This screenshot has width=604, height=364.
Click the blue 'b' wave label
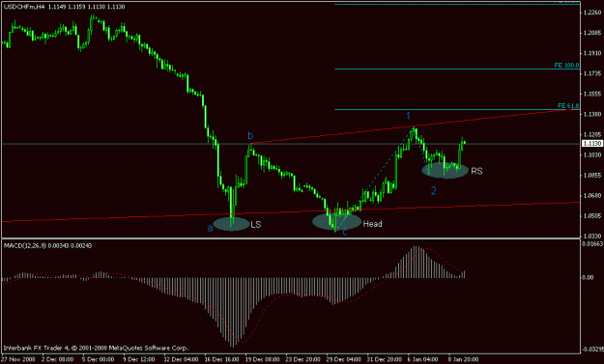pos(250,135)
